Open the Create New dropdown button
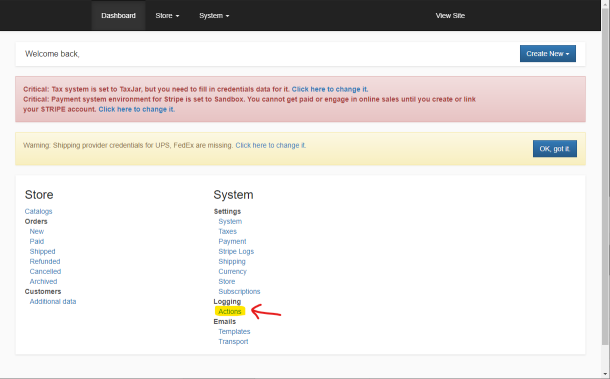 tap(548, 54)
